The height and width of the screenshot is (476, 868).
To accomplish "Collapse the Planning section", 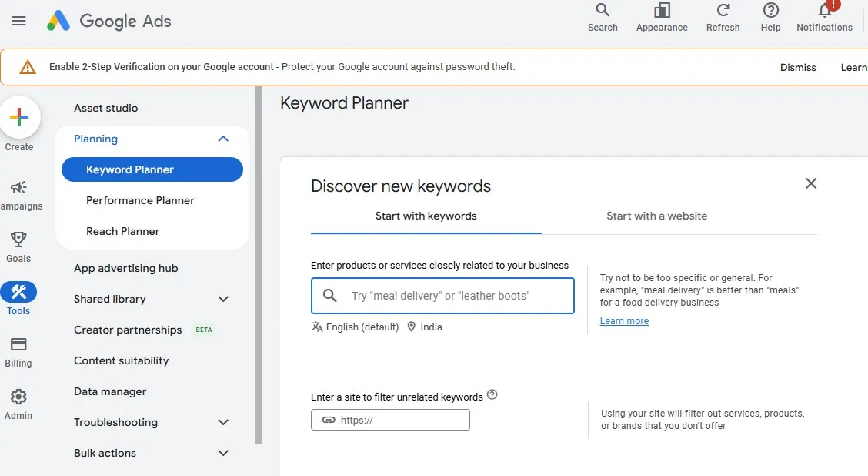I will tap(223, 139).
